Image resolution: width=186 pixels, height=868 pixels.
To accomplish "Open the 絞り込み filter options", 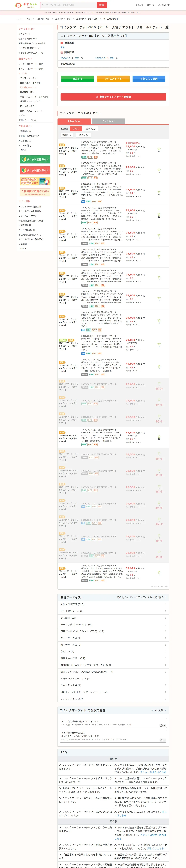I will tap(83, 135).
